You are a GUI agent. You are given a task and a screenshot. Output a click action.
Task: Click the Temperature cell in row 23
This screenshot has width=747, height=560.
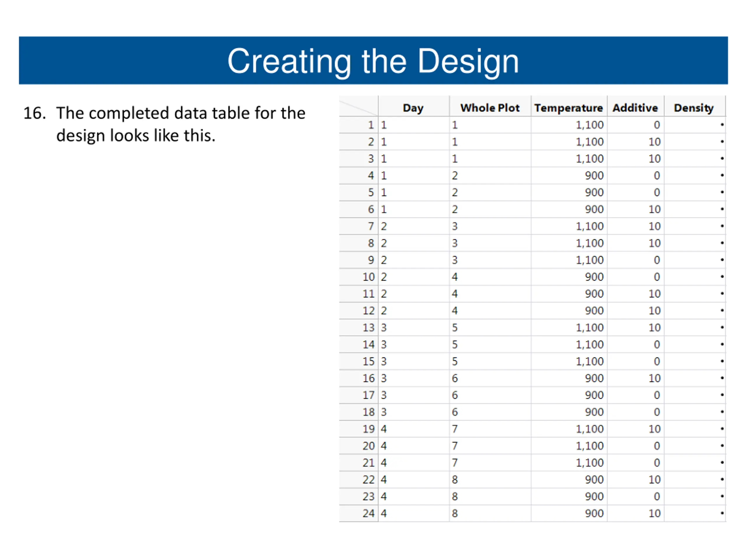pos(569,496)
